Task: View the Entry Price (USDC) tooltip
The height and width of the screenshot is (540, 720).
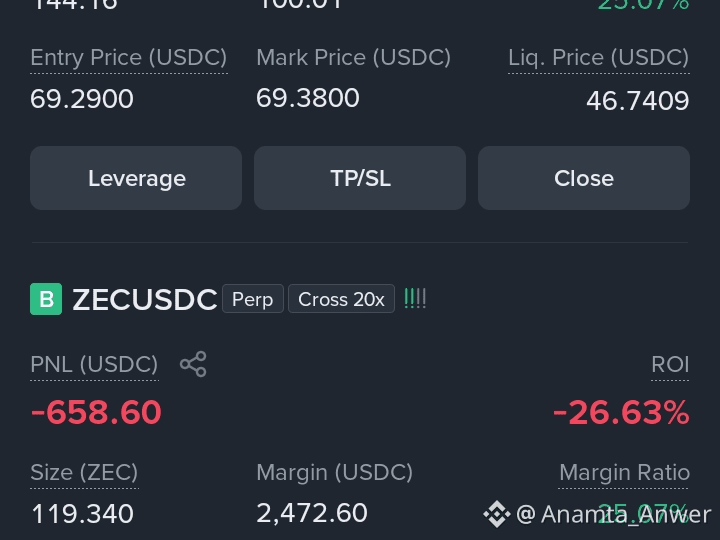Action: pyautogui.click(x=129, y=58)
